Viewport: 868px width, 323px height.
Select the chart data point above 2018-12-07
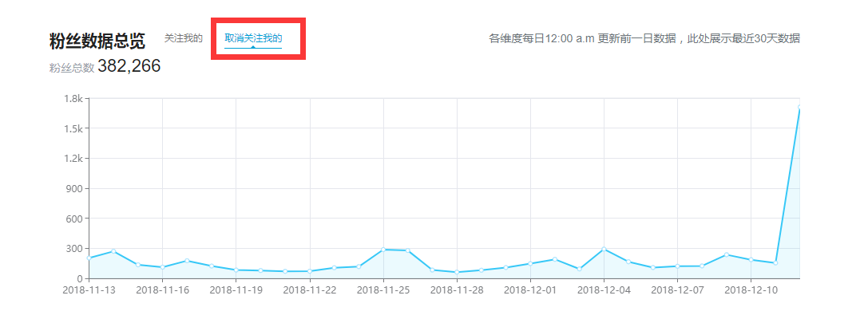point(678,266)
